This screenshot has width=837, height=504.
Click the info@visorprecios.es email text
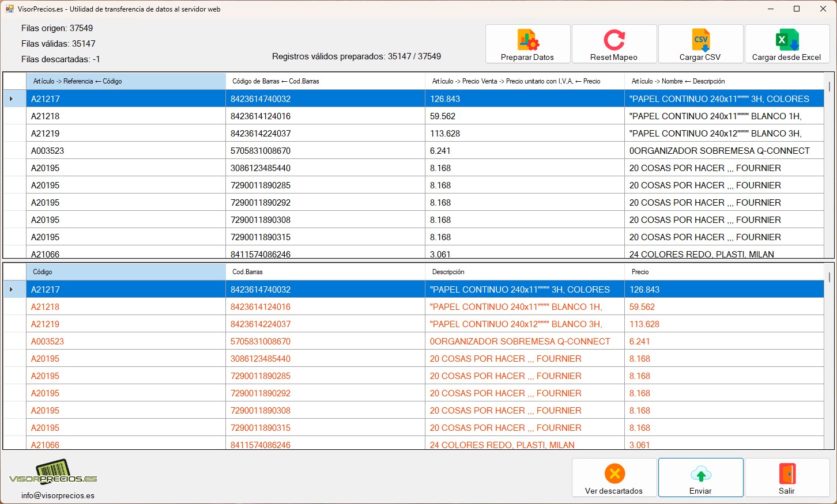58,495
